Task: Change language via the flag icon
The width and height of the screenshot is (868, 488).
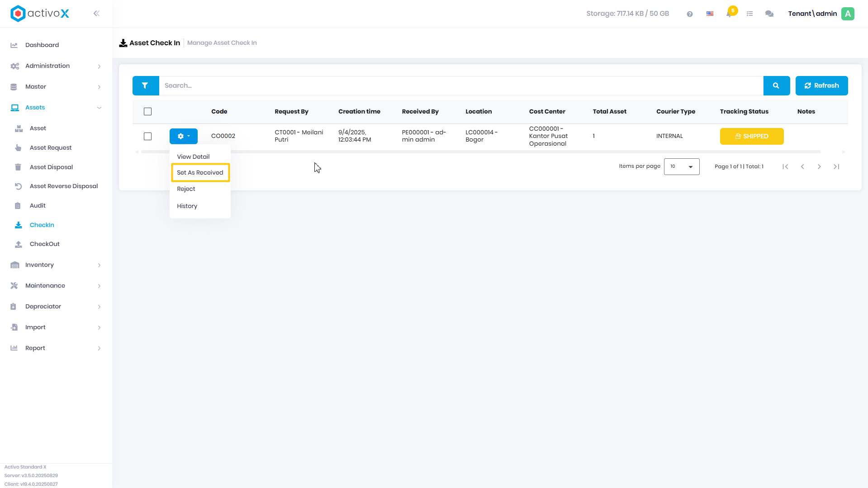Action: click(710, 14)
